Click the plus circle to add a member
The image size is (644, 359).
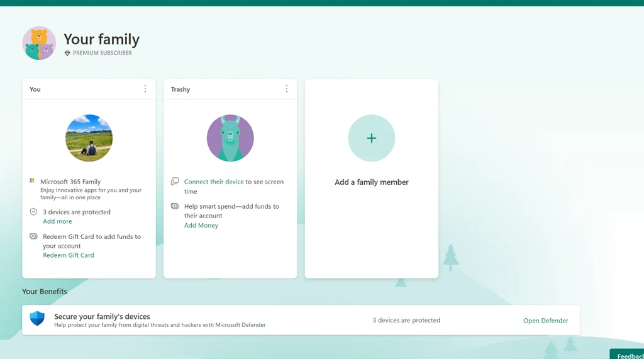(x=372, y=138)
